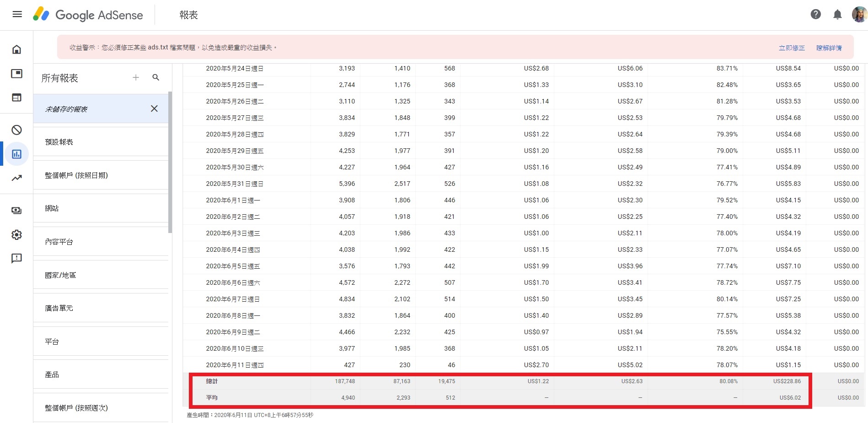Image resolution: width=868 pixels, height=423 pixels.
Task: Open the Sites panel icon in the sidebar
Action: point(16,98)
